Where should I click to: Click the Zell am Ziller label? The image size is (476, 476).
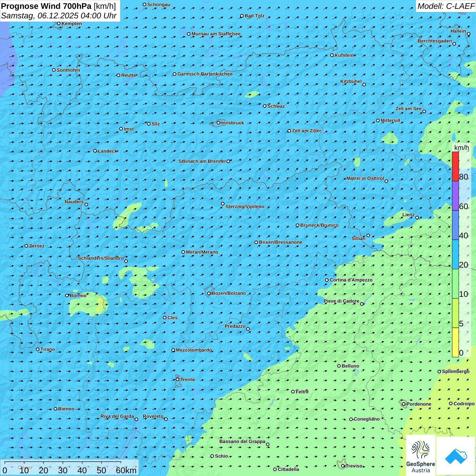click(x=306, y=131)
